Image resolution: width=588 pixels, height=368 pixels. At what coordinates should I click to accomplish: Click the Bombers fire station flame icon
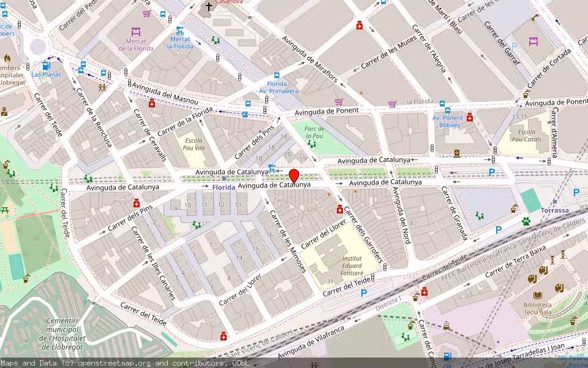[x=7, y=59]
